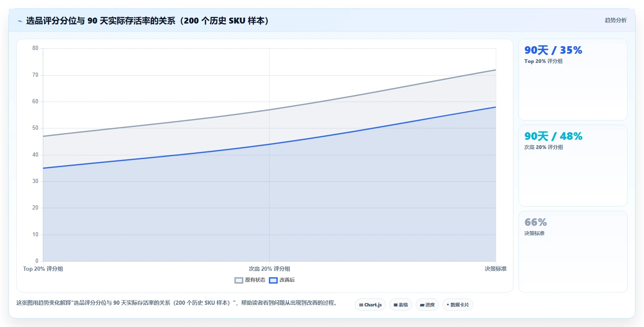The image size is (644, 327).
Task: Click the 90天 / 48% value
Action: coord(553,136)
